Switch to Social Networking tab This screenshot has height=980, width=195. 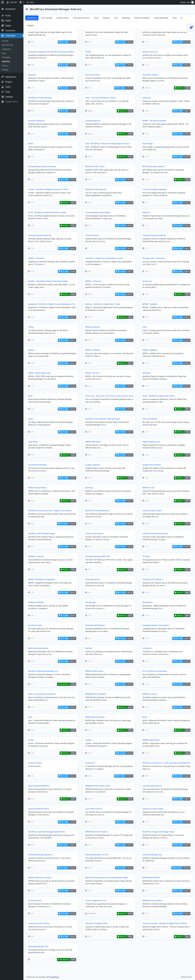click(x=161, y=18)
